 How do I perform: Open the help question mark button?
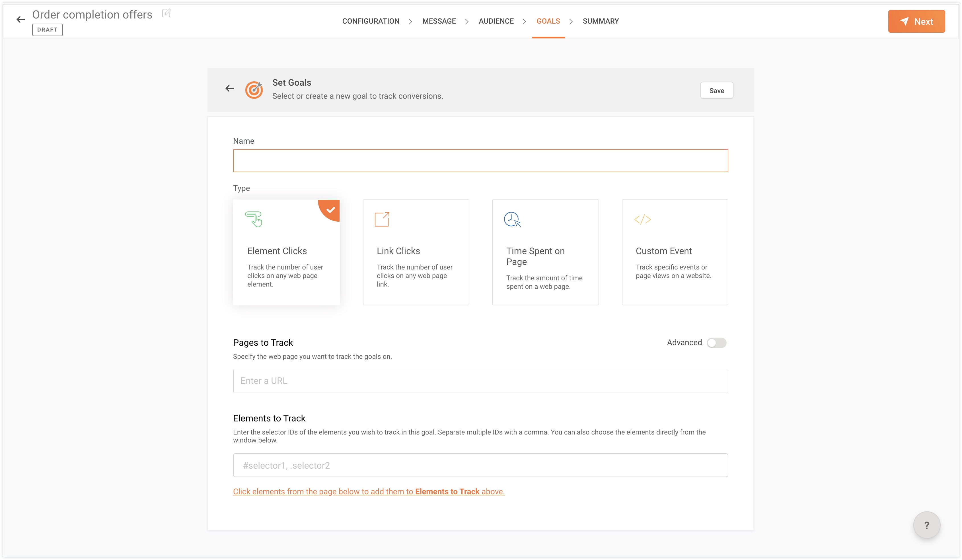926,525
